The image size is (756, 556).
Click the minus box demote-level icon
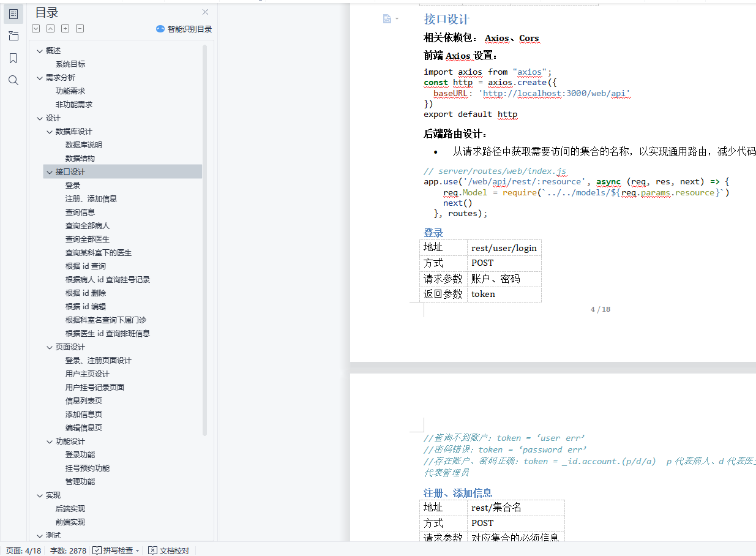[x=80, y=28]
